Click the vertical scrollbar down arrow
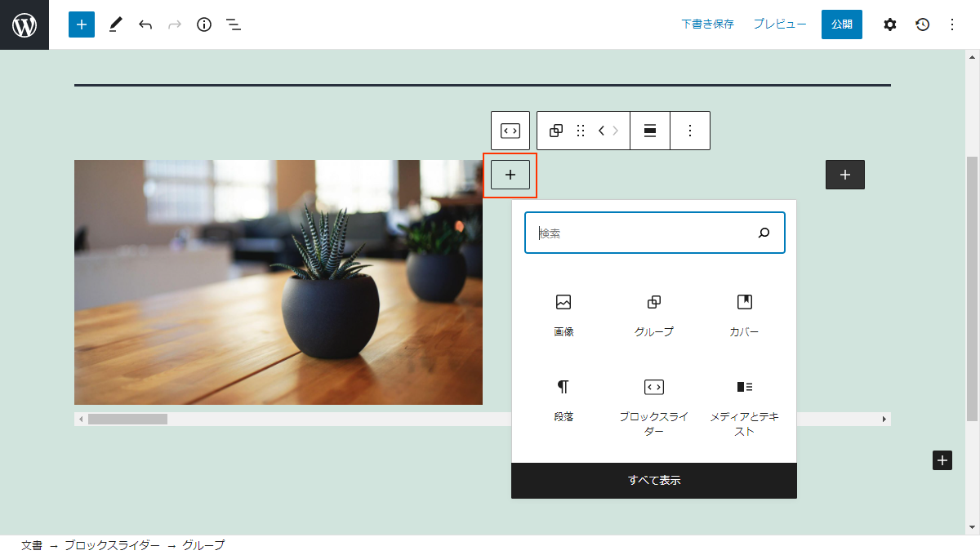The image size is (980, 555). pos(972,528)
